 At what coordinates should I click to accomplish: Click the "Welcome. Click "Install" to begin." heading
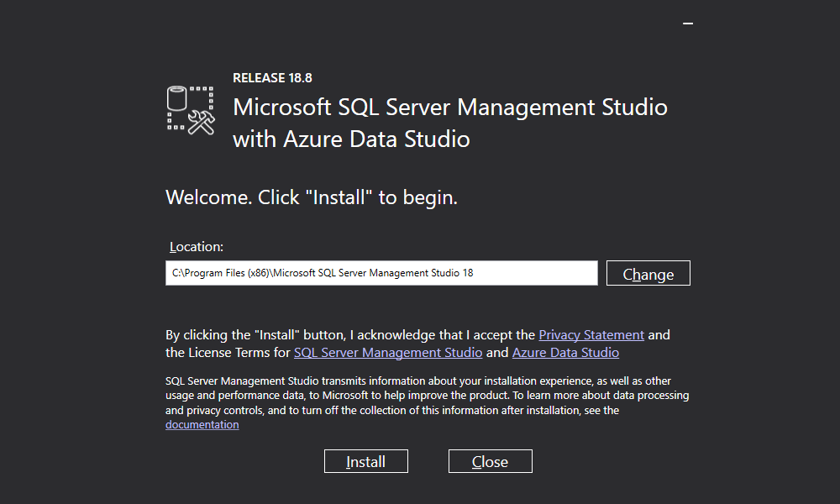click(x=312, y=197)
